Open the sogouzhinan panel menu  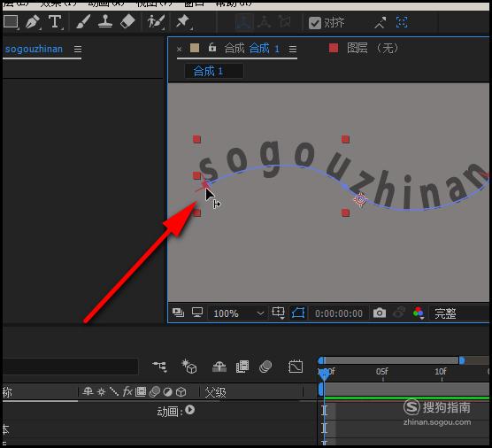point(78,49)
